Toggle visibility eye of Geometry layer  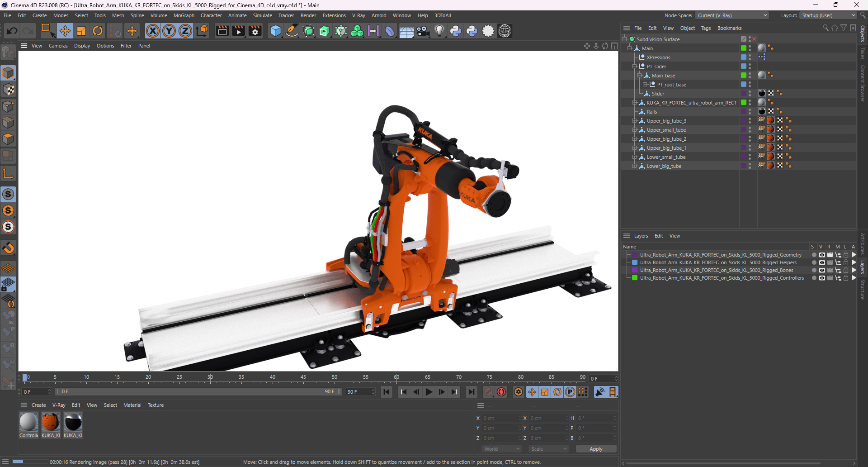pyautogui.click(x=822, y=255)
